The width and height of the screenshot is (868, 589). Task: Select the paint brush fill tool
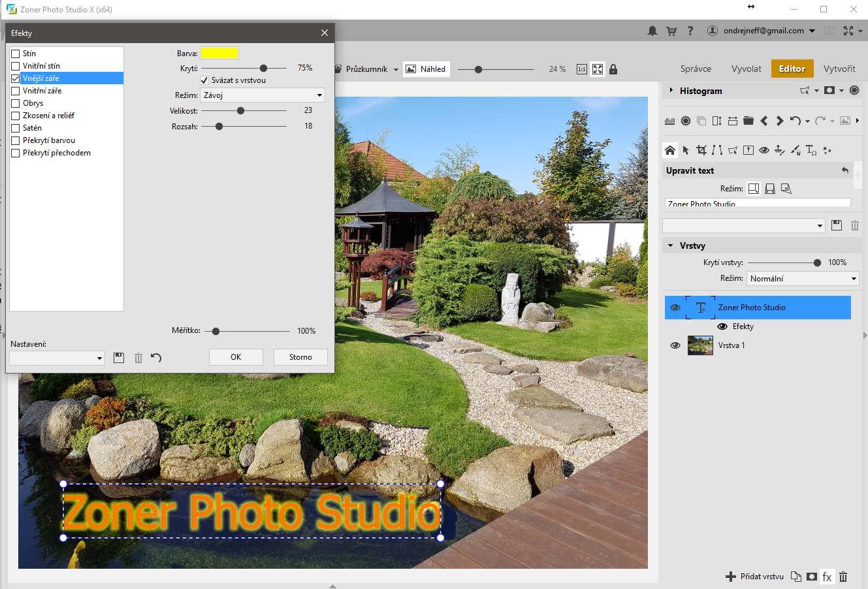796,150
